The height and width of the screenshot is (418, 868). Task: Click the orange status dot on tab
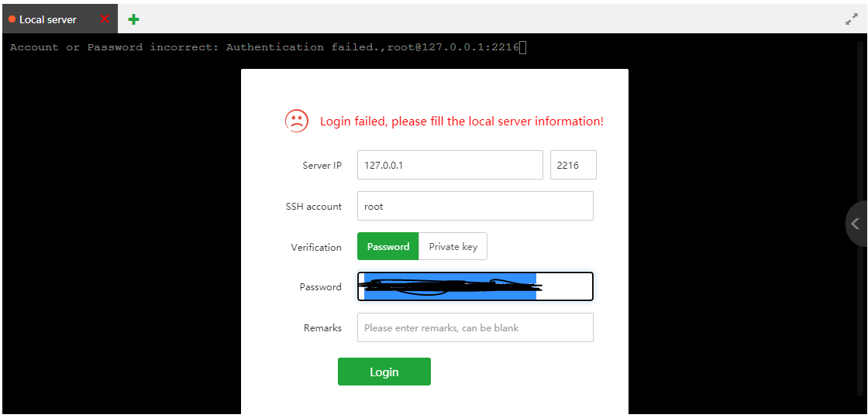coord(12,19)
